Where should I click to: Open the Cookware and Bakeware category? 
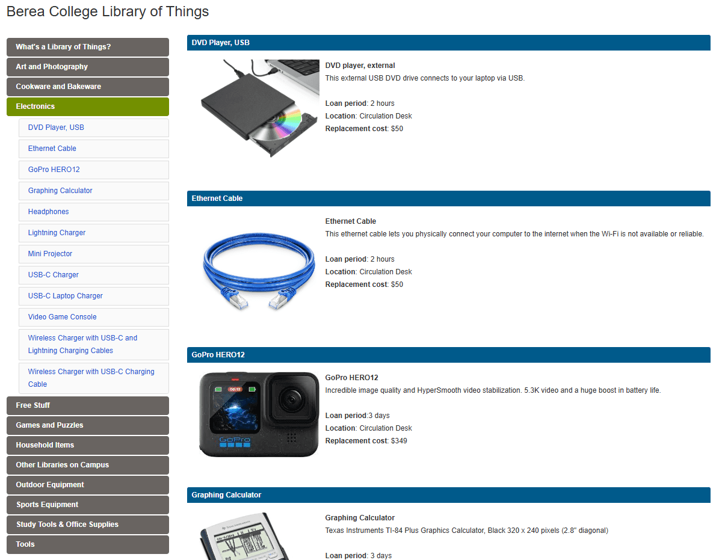pyautogui.click(x=88, y=87)
